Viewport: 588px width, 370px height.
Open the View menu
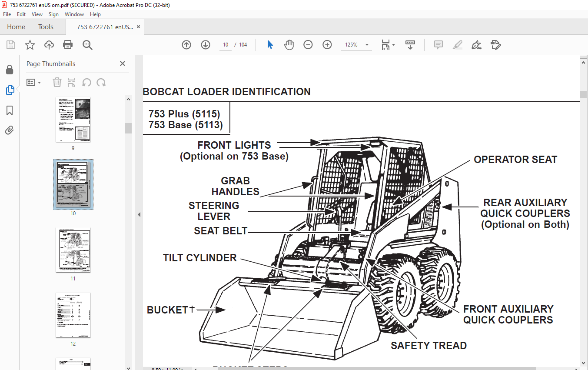(37, 14)
